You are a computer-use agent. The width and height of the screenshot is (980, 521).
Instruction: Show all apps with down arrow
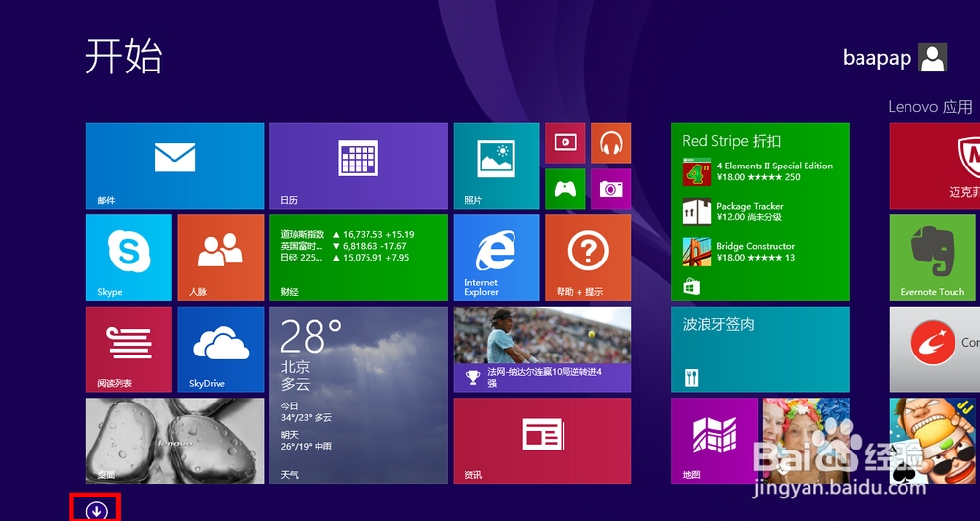[x=96, y=511]
